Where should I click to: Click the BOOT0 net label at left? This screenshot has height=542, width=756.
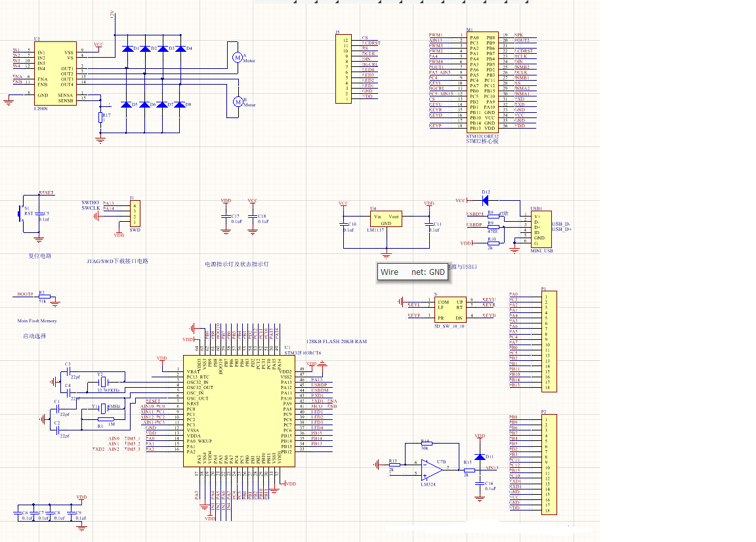click(25, 294)
